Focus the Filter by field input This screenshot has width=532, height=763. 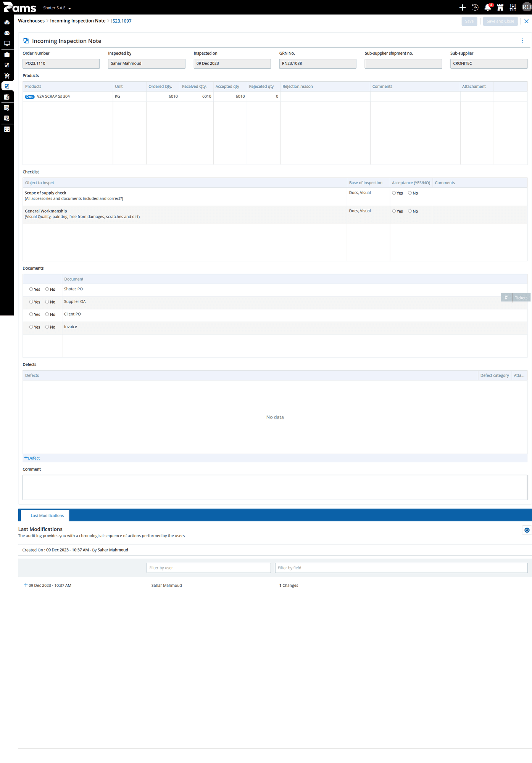point(401,568)
